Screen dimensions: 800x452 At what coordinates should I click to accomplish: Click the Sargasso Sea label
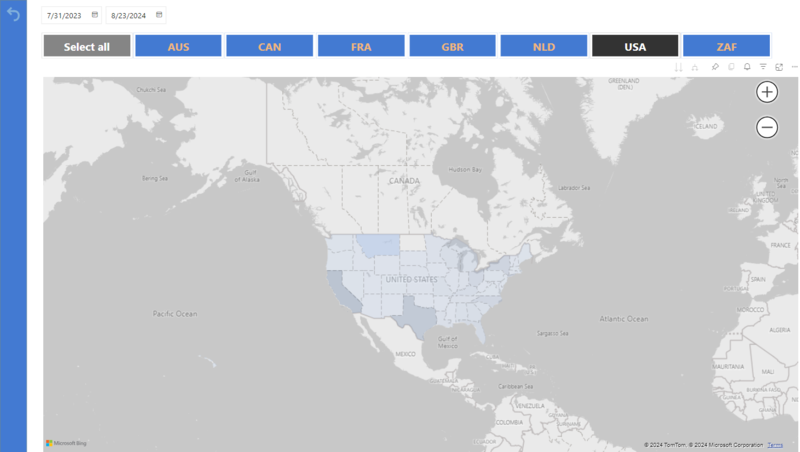click(x=553, y=333)
